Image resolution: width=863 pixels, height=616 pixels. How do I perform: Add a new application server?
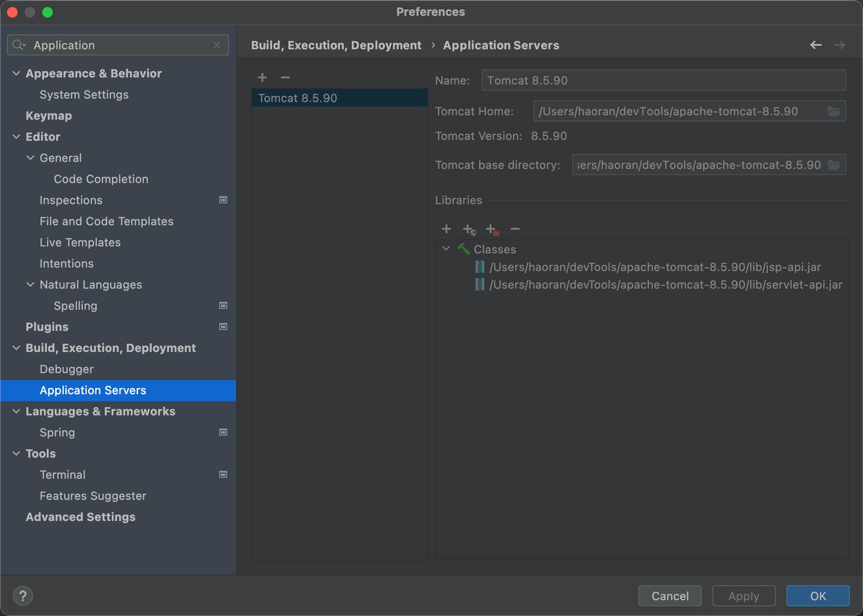coord(262,77)
